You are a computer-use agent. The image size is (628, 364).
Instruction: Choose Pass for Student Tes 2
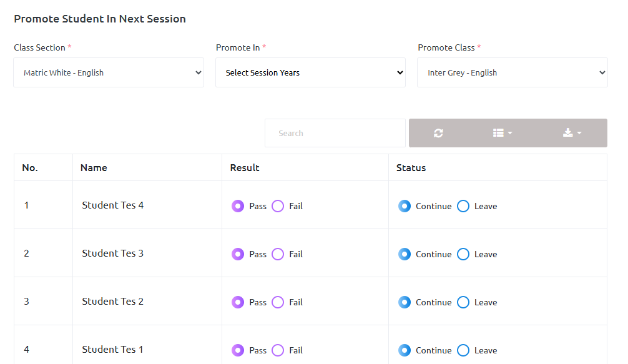point(238,302)
